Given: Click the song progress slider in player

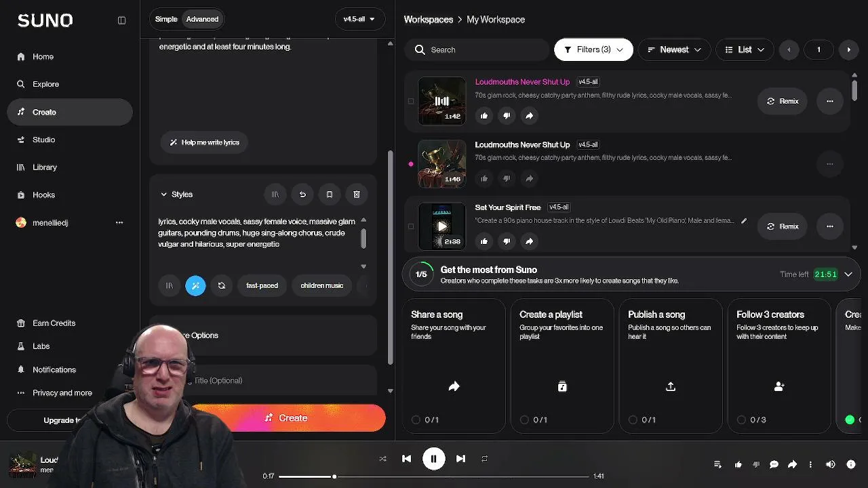Looking at the screenshot, I should [x=434, y=476].
